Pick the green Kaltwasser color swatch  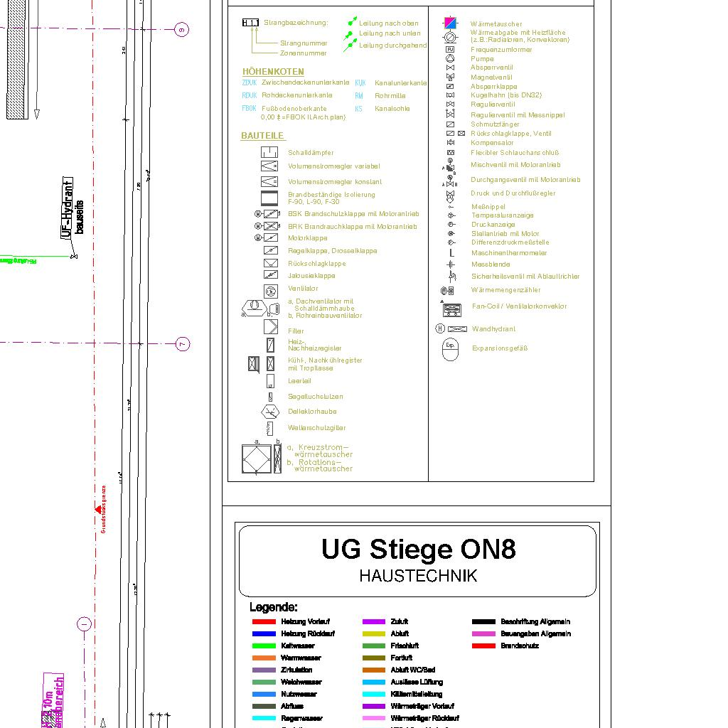pos(264,646)
